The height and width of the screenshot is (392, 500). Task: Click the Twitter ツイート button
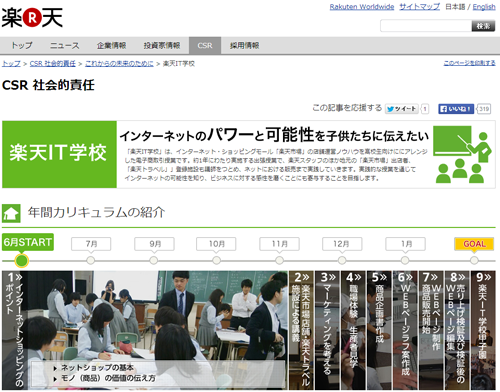[402, 109]
